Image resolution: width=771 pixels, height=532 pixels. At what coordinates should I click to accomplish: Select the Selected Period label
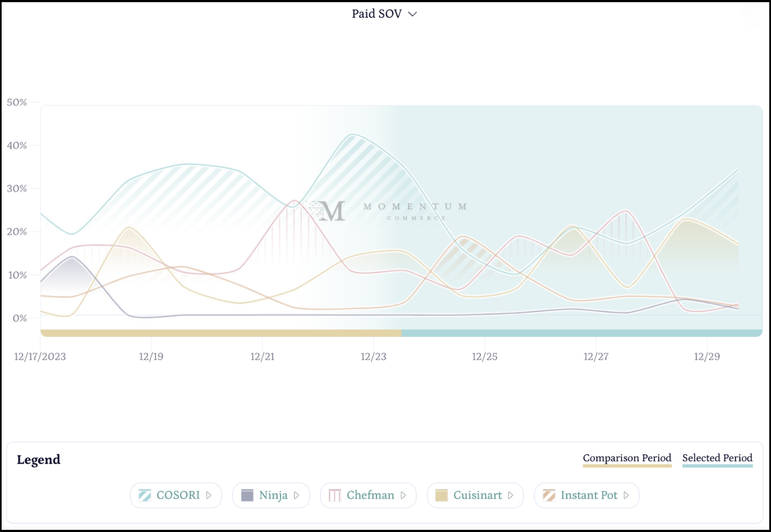(717, 458)
